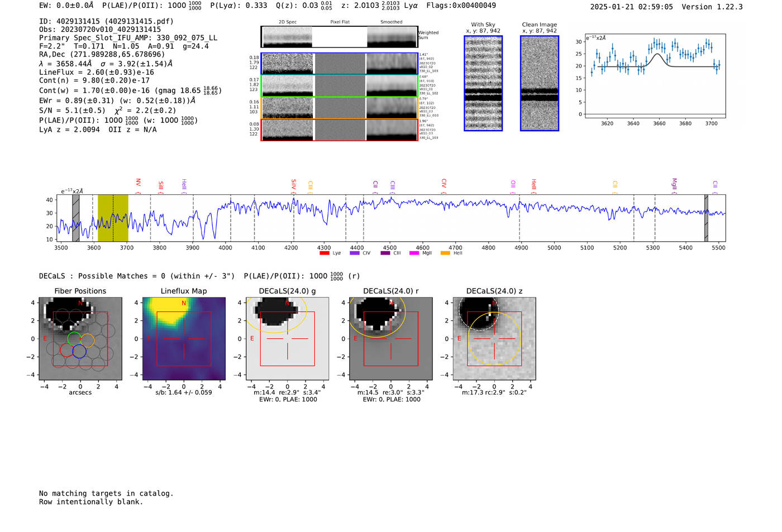Click the 'No matching targets in catalog.' text

[106, 493]
